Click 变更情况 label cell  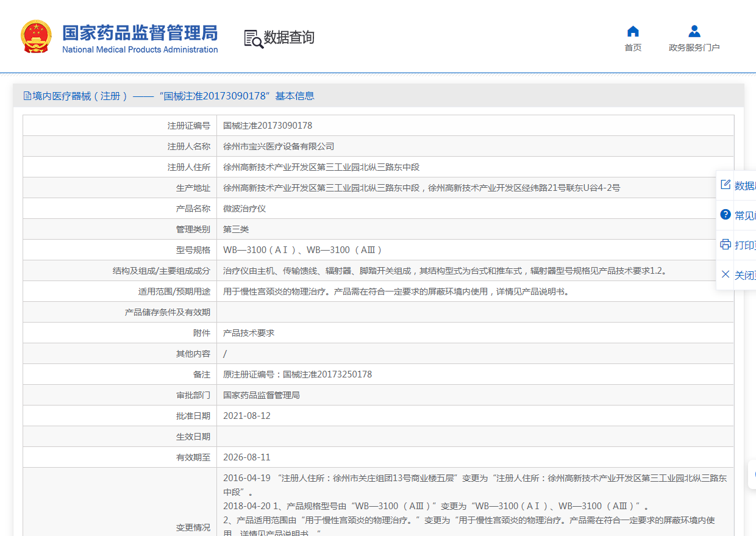tap(119, 502)
